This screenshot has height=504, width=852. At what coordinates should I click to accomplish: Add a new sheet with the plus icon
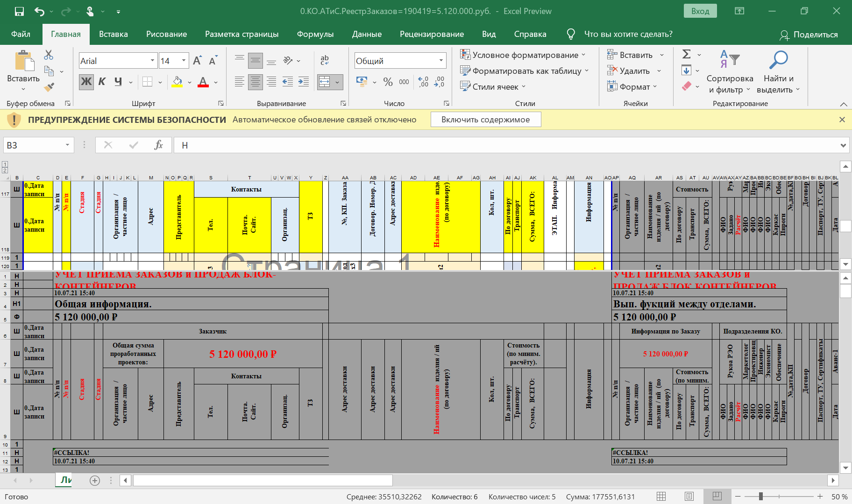(x=95, y=481)
